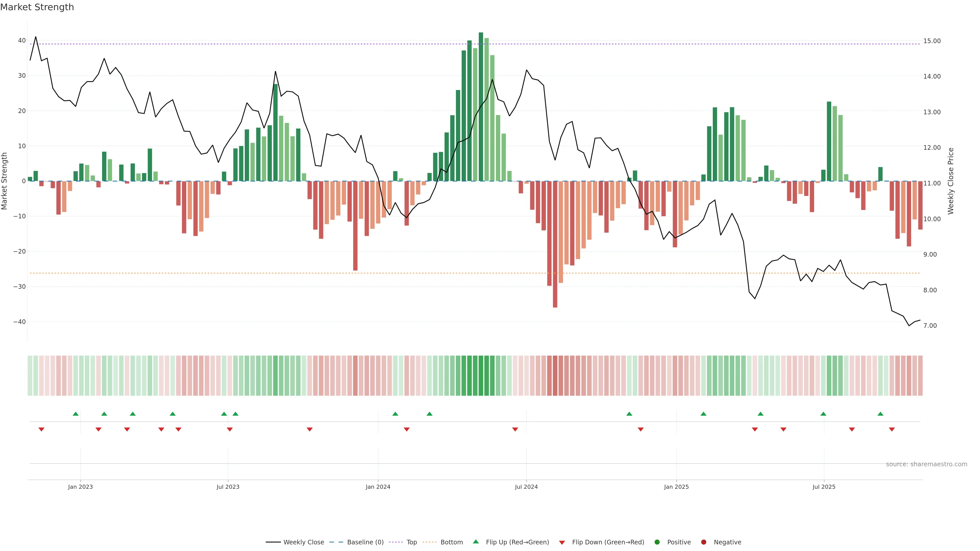Click the Market Strength chart title
This screenshot has height=551, width=980.
[37, 7]
